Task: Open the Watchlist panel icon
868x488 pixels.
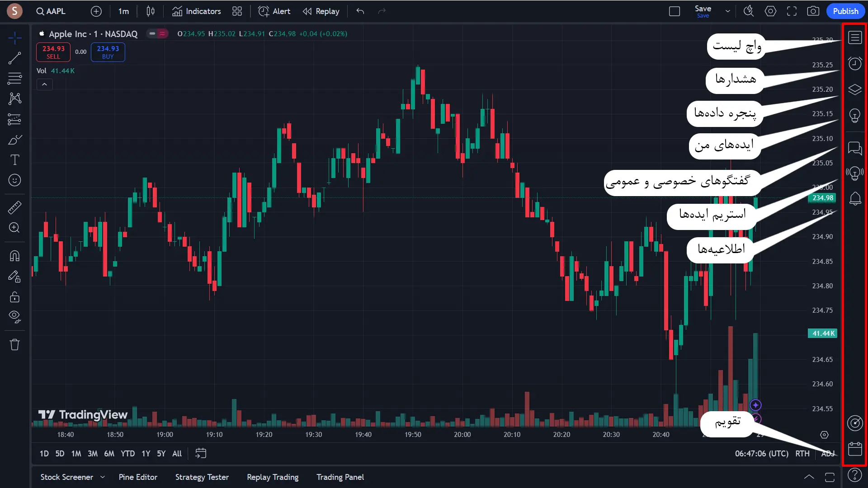Action: click(x=854, y=38)
